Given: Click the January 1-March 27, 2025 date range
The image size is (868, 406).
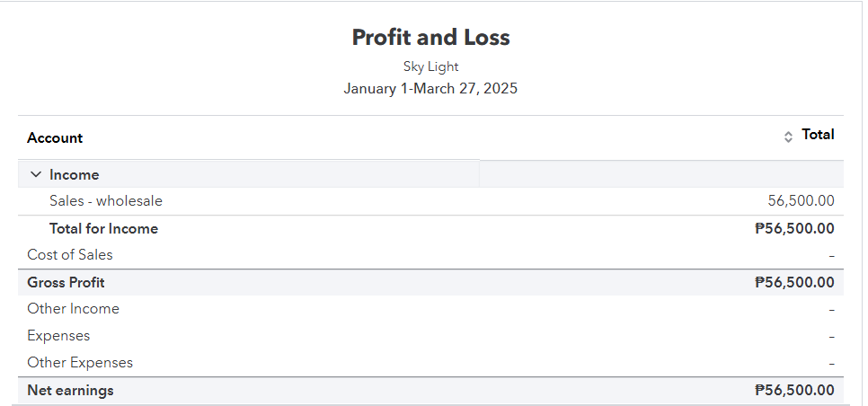Looking at the screenshot, I should (430, 89).
